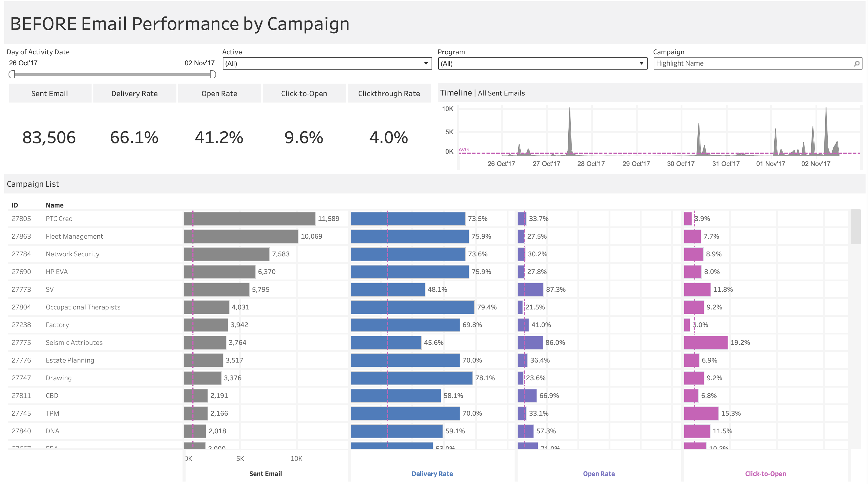The height and width of the screenshot is (484, 868).
Task: Select the Sent Email metric tab
Action: coord(49,94)
